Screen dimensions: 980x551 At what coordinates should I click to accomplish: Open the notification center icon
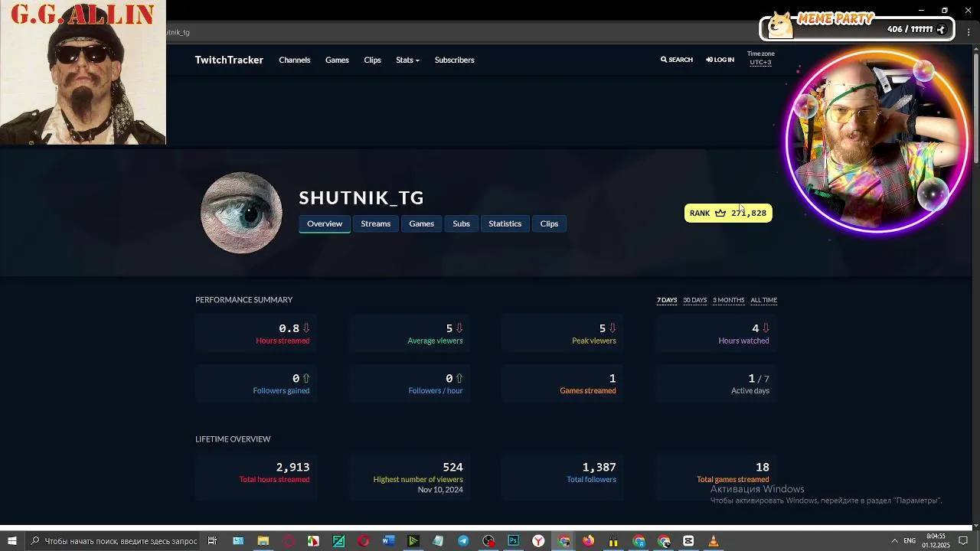963,541
